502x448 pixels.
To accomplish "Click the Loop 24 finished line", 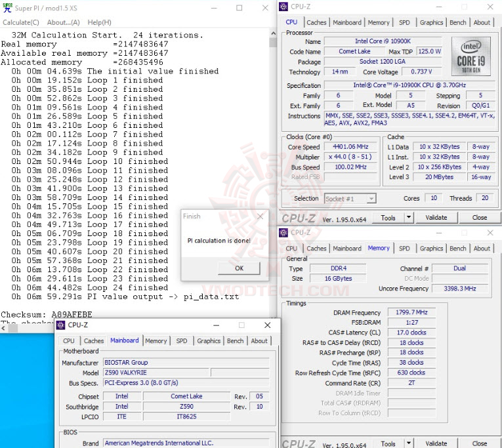I will (x=90, y=288).
